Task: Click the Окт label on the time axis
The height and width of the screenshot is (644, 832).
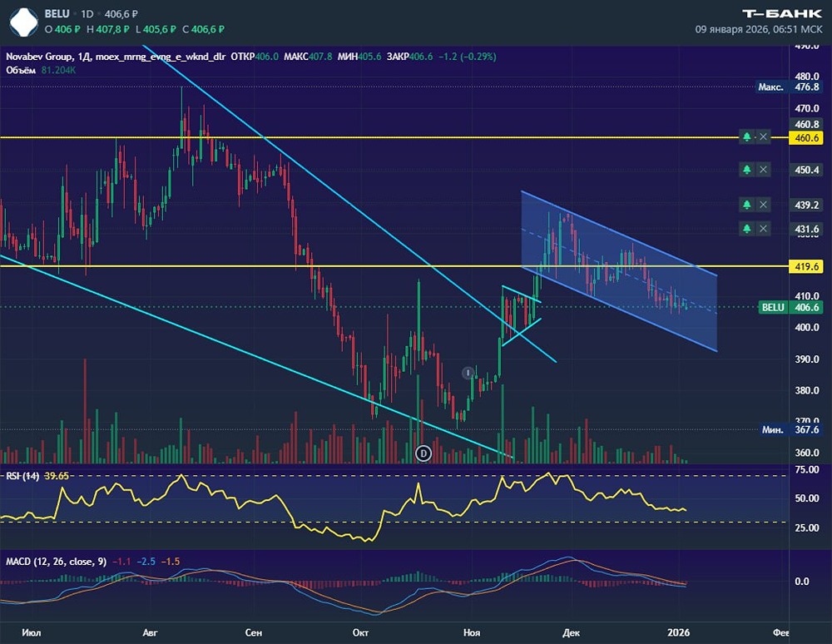Action: pos(360,632)
